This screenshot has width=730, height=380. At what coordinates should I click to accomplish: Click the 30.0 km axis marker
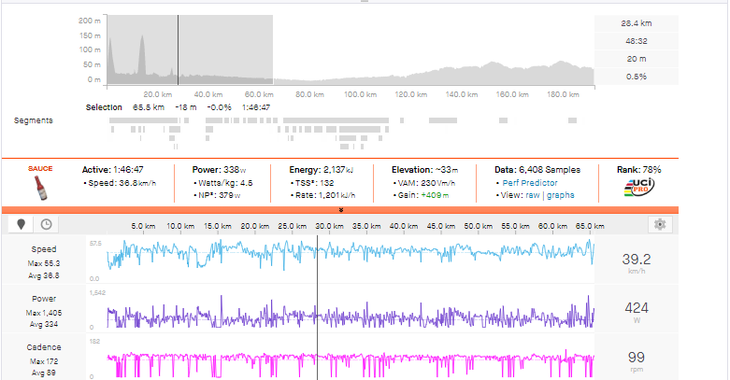click(330, 226)
